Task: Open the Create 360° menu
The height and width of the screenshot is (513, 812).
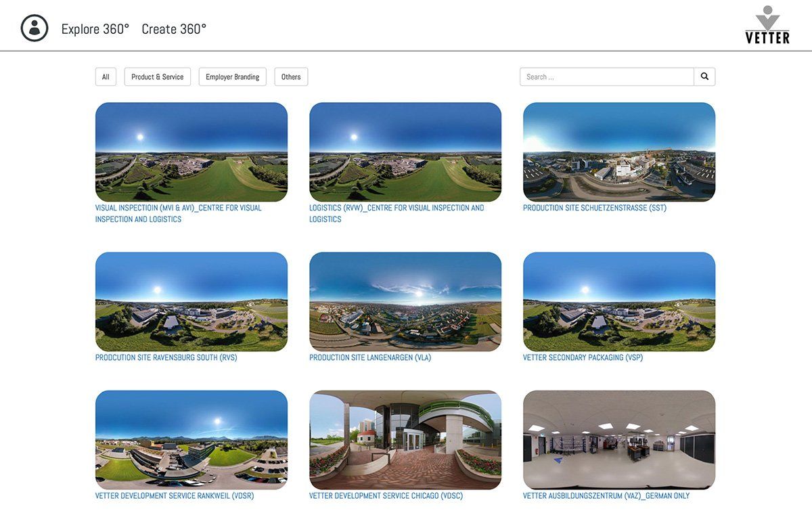Action: coord(174,29)
